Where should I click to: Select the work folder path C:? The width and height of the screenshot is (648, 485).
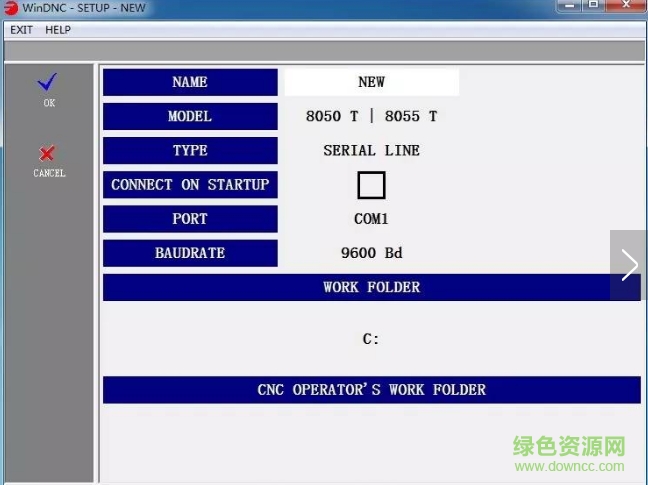tap(371, 339)
